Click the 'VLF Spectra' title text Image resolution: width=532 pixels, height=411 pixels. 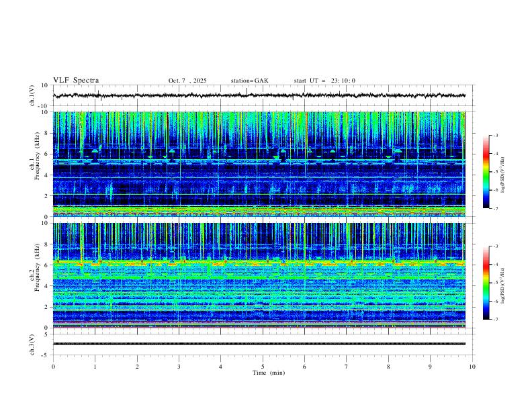[x=76, y=81]
